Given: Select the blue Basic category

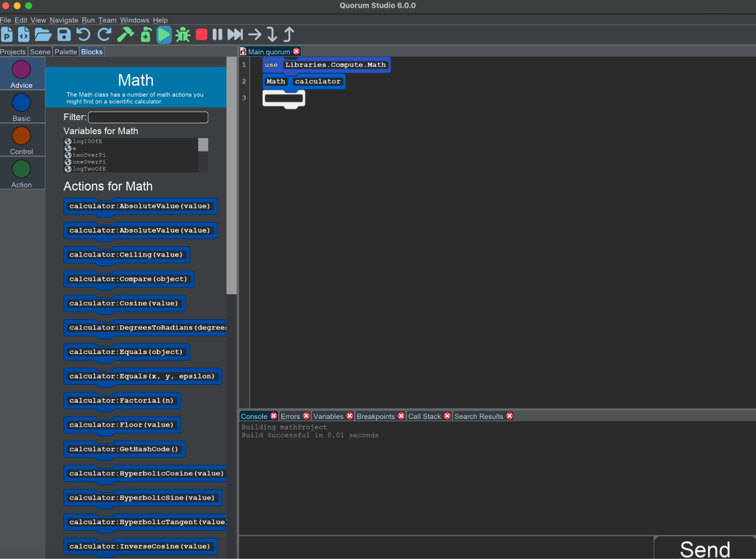Looking at the screenshot, I should pos(22,107).
